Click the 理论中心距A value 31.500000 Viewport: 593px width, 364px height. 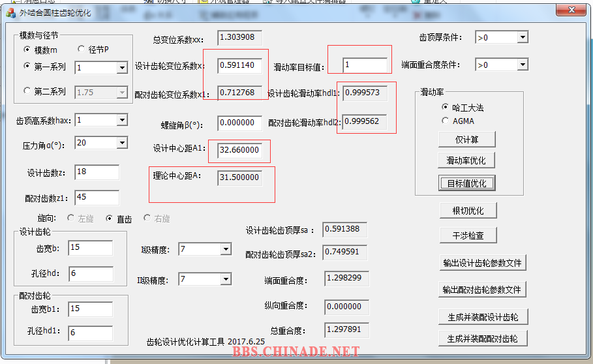[240, 177]
